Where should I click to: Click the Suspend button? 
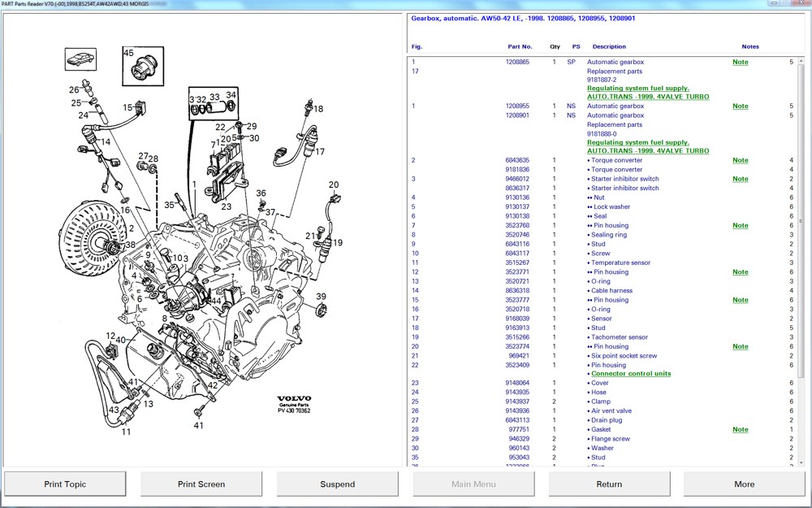[337, 484]
